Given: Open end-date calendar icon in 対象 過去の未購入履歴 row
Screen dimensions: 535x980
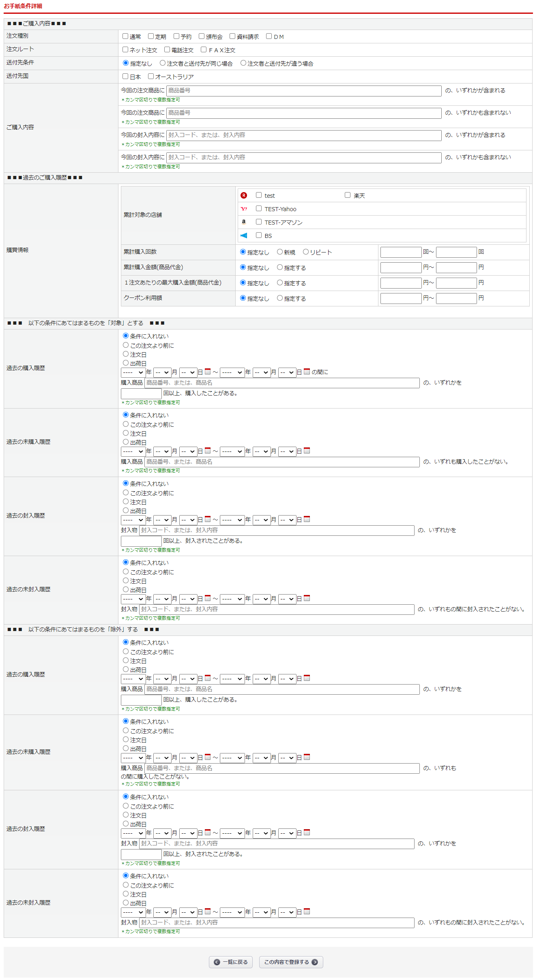Looking at the screenshot, I should click(x=307, y=450).
